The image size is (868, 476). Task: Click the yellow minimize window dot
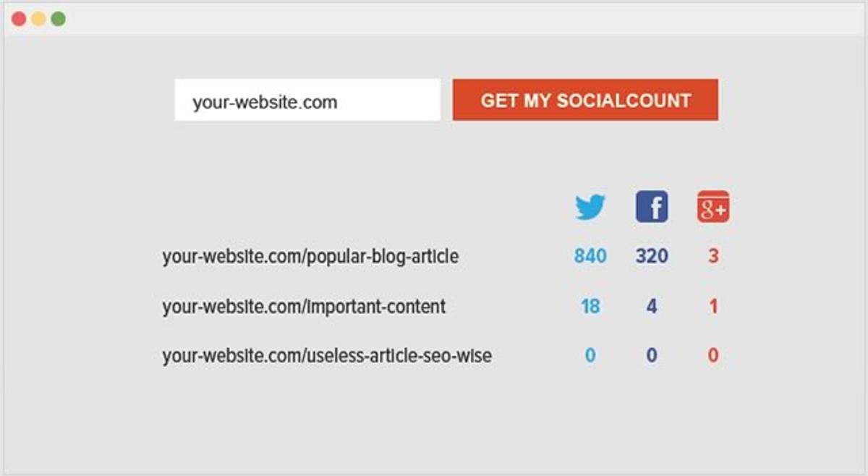coord(38,19)
